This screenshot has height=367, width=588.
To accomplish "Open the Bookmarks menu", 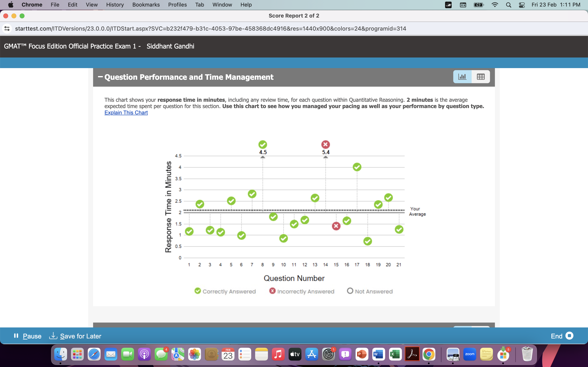I will click(x=146, y=5).
